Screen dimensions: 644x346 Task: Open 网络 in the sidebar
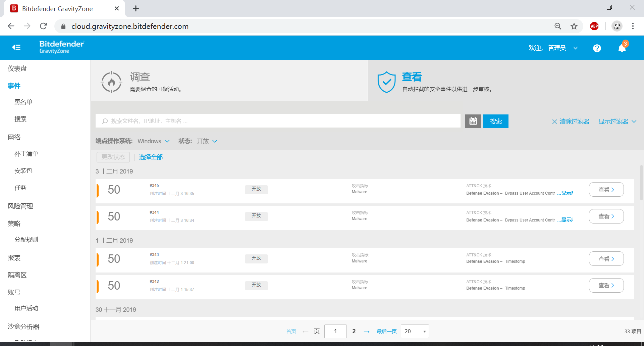click(14, 137)
